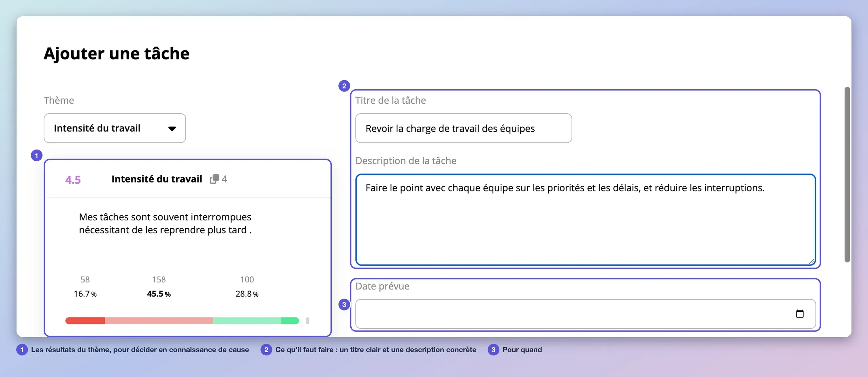Click the 'Ajouter une tâche' heading

pos(117,54)
